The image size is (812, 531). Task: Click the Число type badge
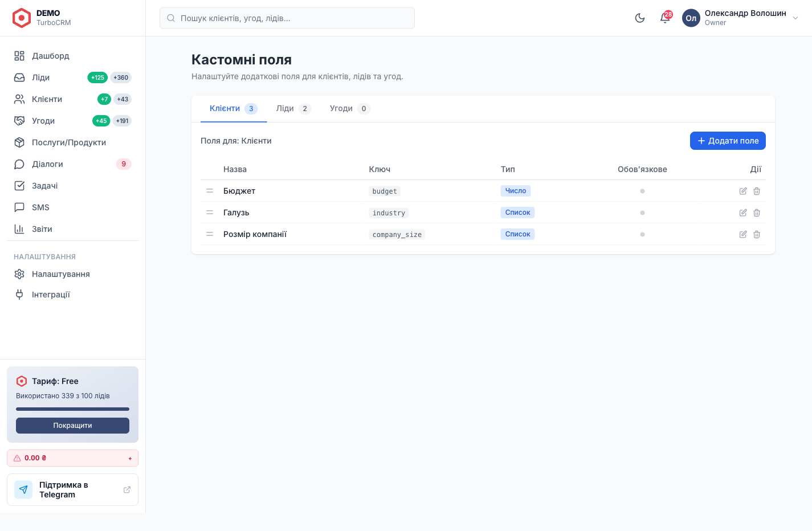tap(516, 191)
